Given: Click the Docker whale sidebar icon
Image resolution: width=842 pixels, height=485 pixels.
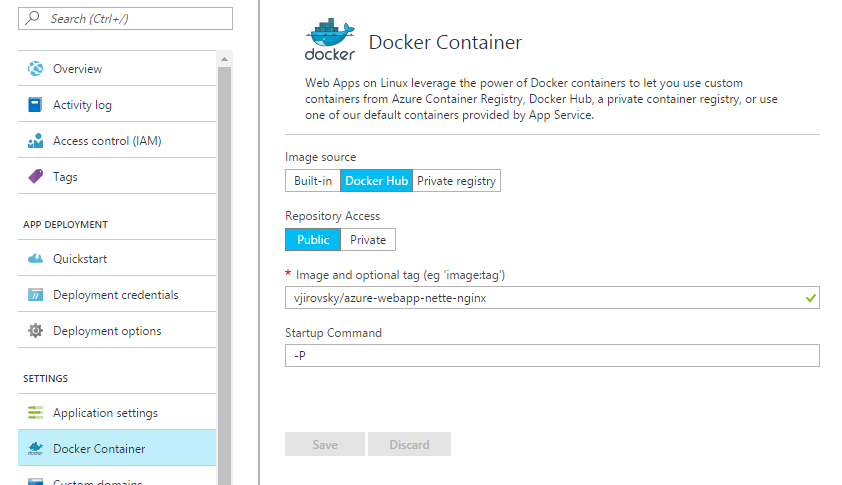Looking at the screenshot, I should [35, 448].
